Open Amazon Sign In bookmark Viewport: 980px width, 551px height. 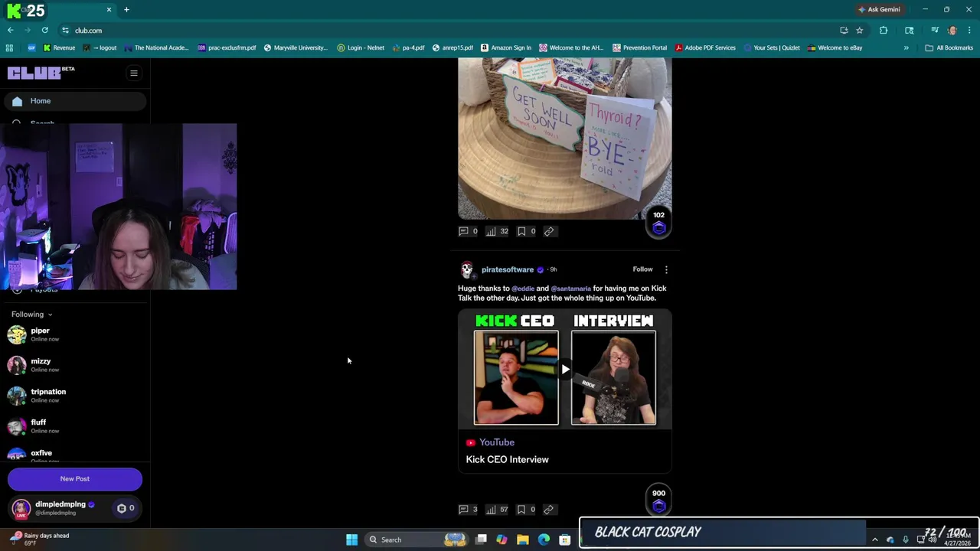(505, 47)
